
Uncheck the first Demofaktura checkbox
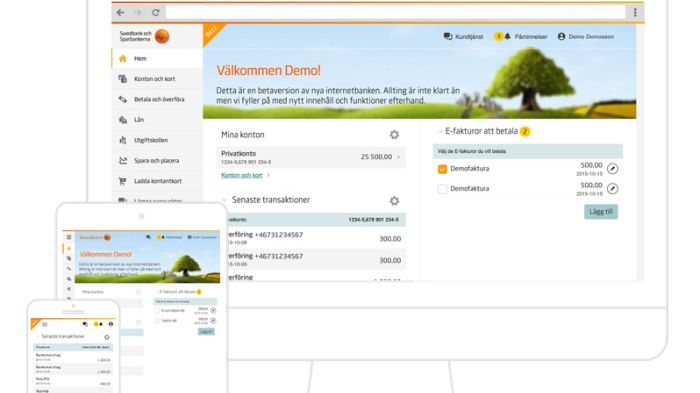[x=442, y=169]
